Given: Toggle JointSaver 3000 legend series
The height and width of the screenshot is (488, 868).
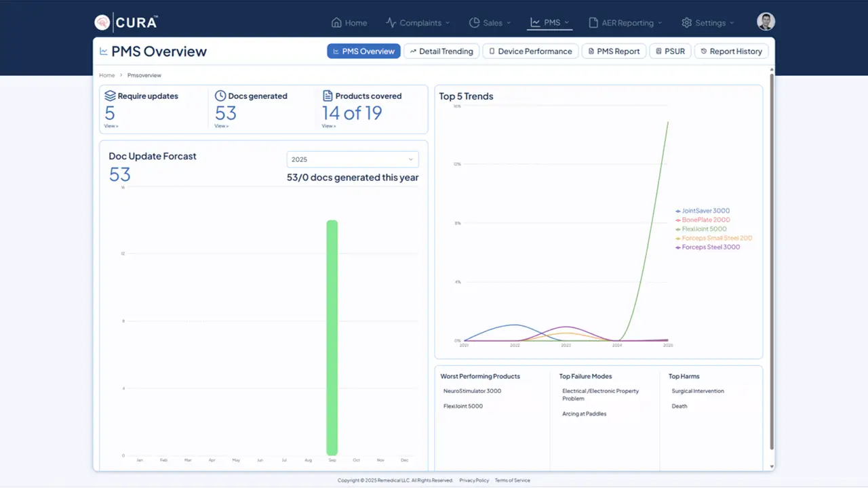Looking at the screenshot, I should coord(705,211).
